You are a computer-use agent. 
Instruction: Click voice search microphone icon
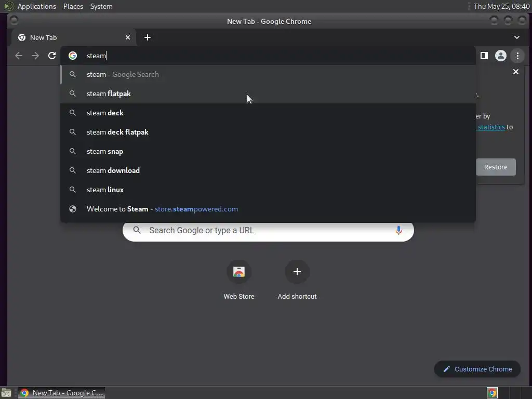398,230
